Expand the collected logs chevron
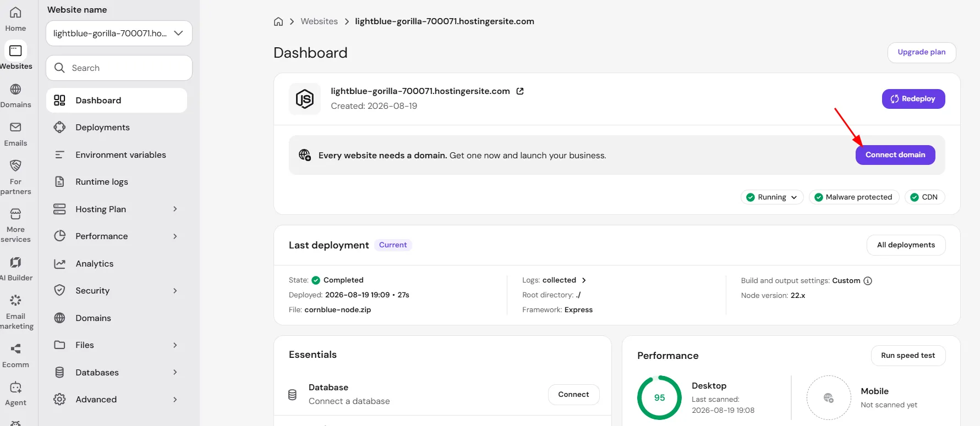The width and height of the screenshot is (980, 426). click(x=584, y=280)
